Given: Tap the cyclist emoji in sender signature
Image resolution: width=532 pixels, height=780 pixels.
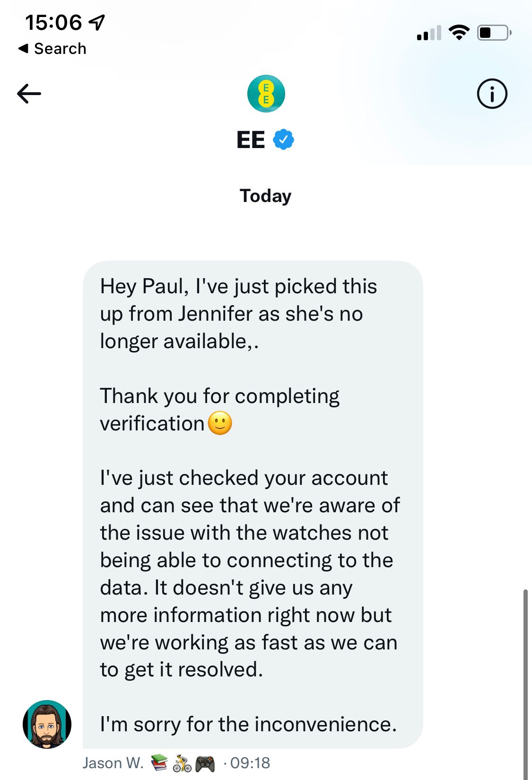Looking at the screenshot, I should tap(182, 763).
